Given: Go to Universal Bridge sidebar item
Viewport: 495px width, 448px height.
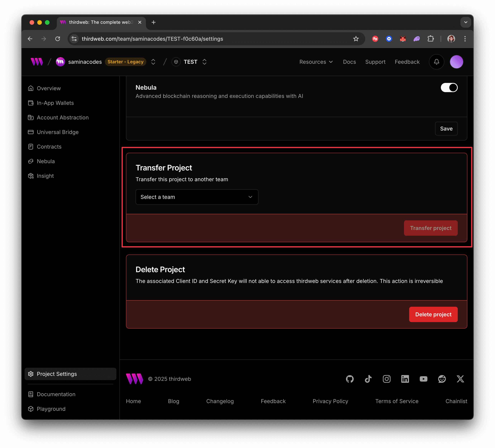Looking at the screenshot, I should point(57,132).
